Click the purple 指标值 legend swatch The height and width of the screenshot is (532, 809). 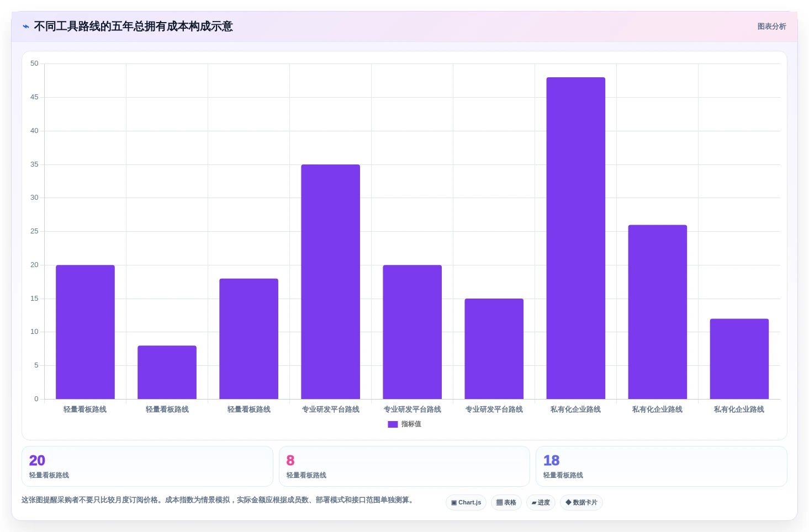393,424
